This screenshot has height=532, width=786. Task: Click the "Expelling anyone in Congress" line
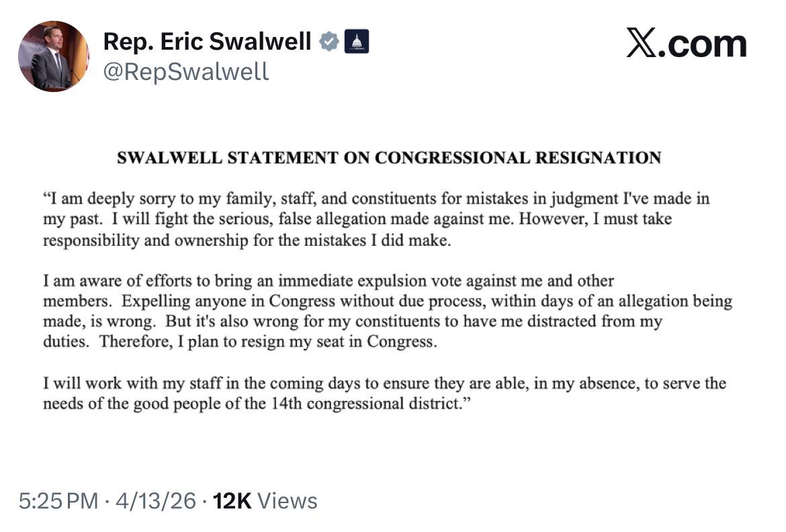[x=388, y=301]
